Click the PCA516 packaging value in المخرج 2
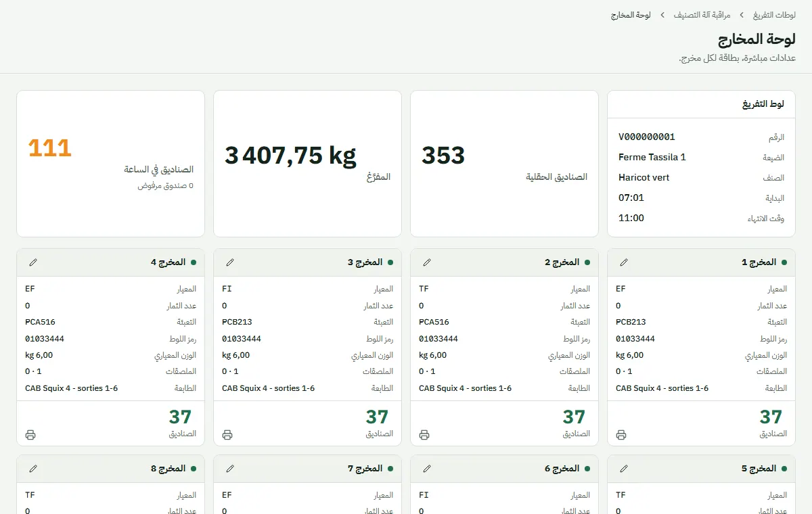Image resolution: width=812 pixels, height=514 pixels. point(434,322)
